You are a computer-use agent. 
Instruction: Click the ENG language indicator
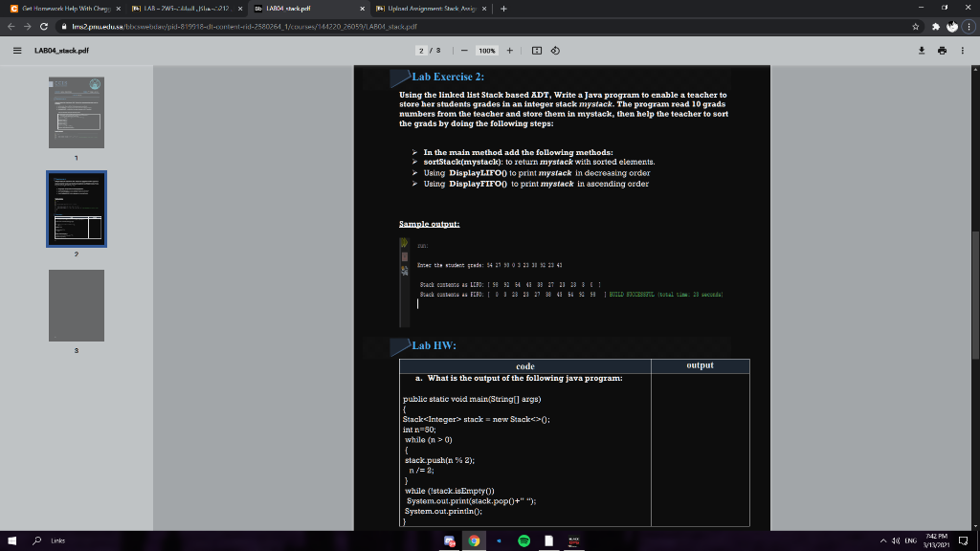(909, 540)
